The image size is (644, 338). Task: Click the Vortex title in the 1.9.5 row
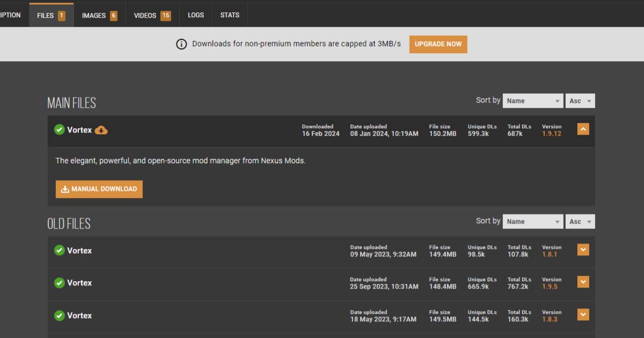[x=79, y=283]
